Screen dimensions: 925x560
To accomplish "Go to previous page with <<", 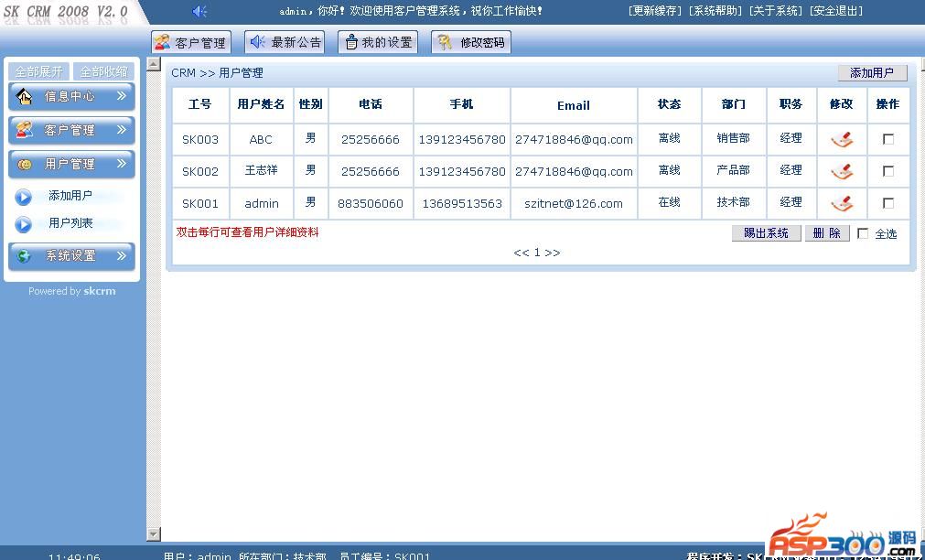I will point(521,253).
